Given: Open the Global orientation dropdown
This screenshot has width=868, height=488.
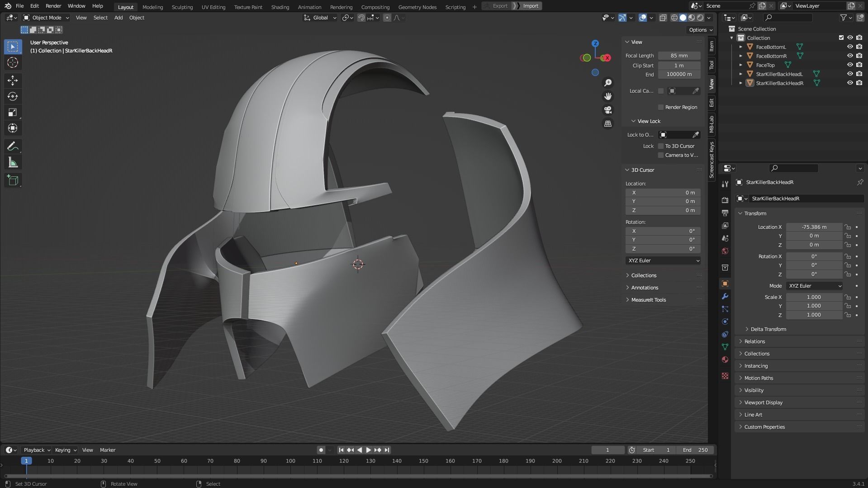Looking at the screenshot, I should tap(320, 18).
